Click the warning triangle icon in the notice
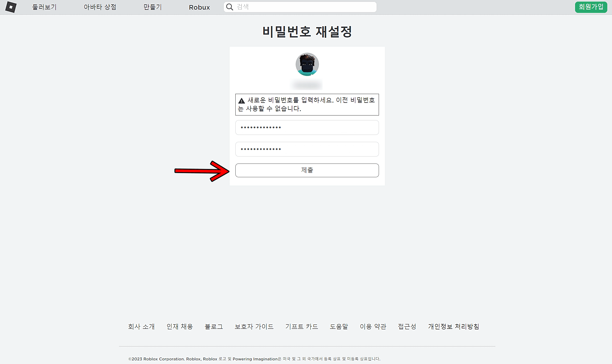Screen dimensions: 612x364 pyautogui.click(x=241, y=100)
